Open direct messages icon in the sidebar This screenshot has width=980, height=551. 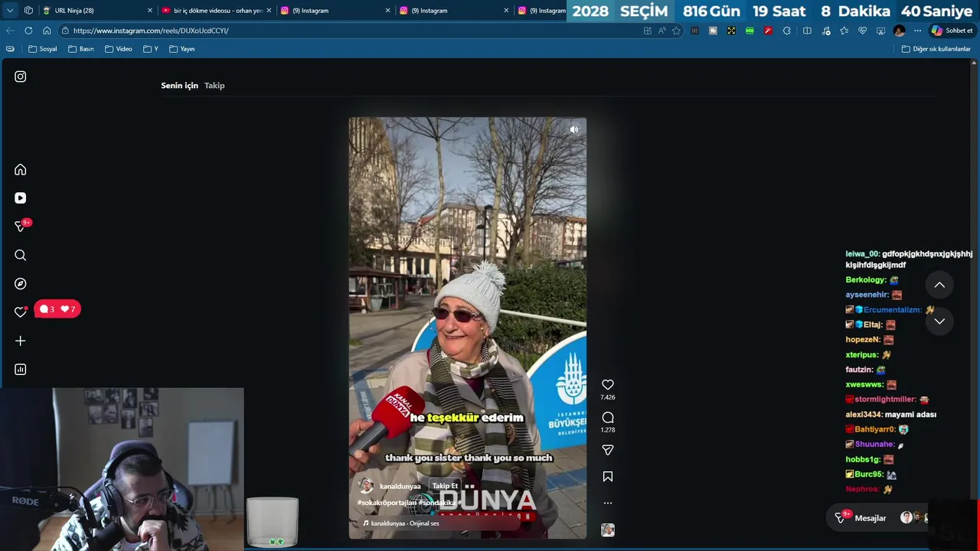[x=21, y=227]
